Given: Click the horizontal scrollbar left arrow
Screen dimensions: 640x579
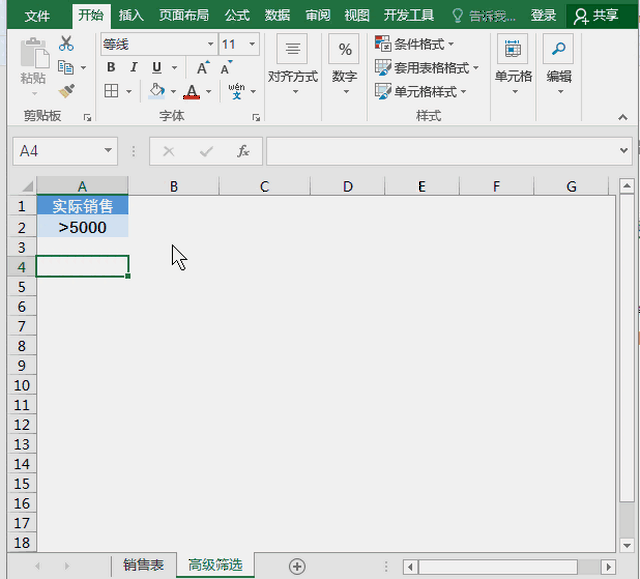Looking at the screenshot, I should pyautogui.click(x=410, y=567).
